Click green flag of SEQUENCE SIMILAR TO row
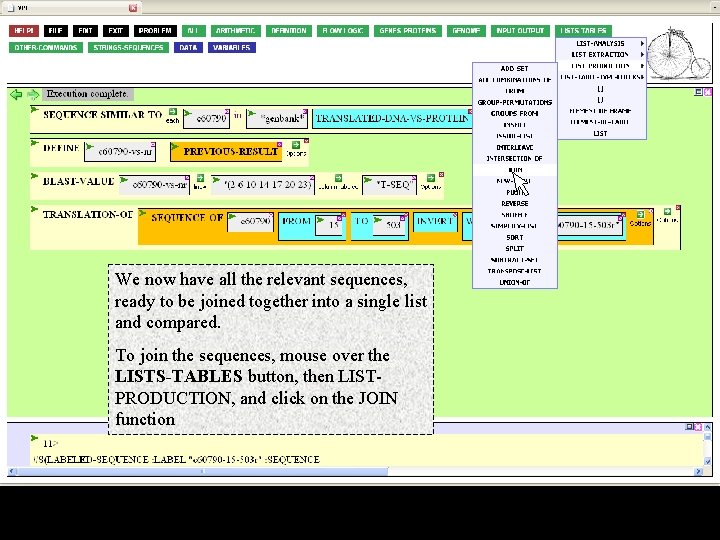This screenshot has width=720, height=540. point(34,109)
